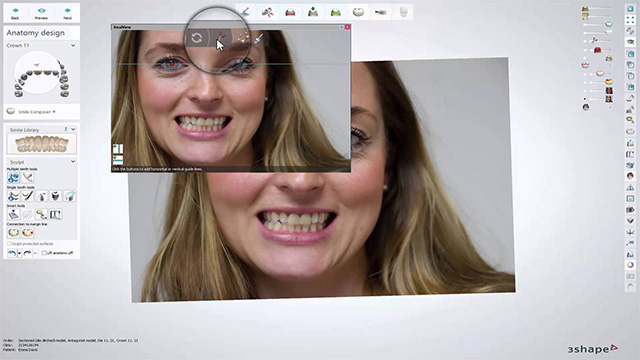Open the Smile Library help question mark

click(x=66, y=129)
